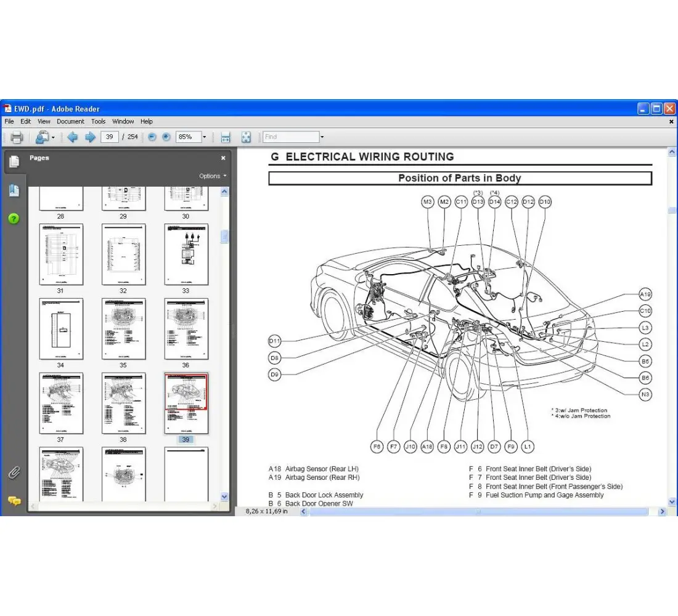
Task: Open the zoom level dropdown arrow
Action: click(x=204, y=137)
